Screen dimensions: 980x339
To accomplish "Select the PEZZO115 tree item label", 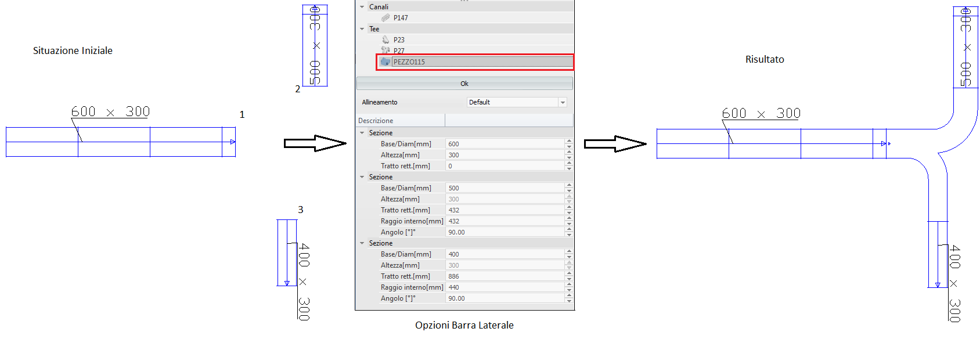I will coord(409,62).
